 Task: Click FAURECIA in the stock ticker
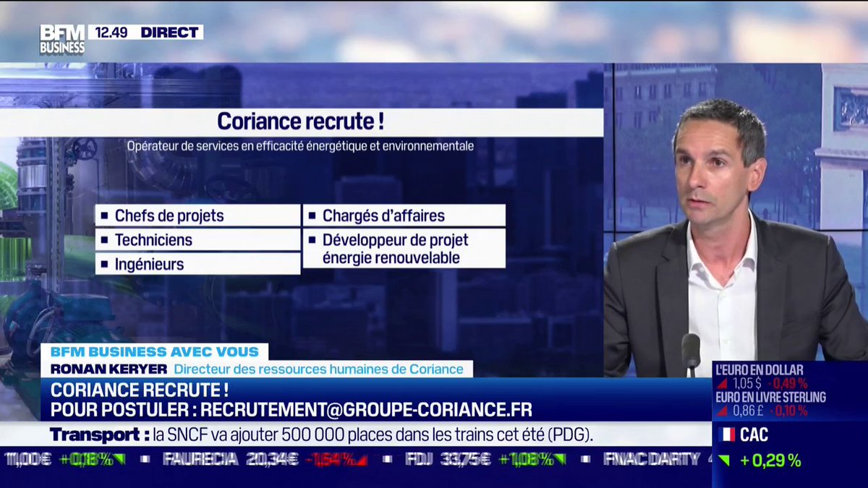click(200, 458)
